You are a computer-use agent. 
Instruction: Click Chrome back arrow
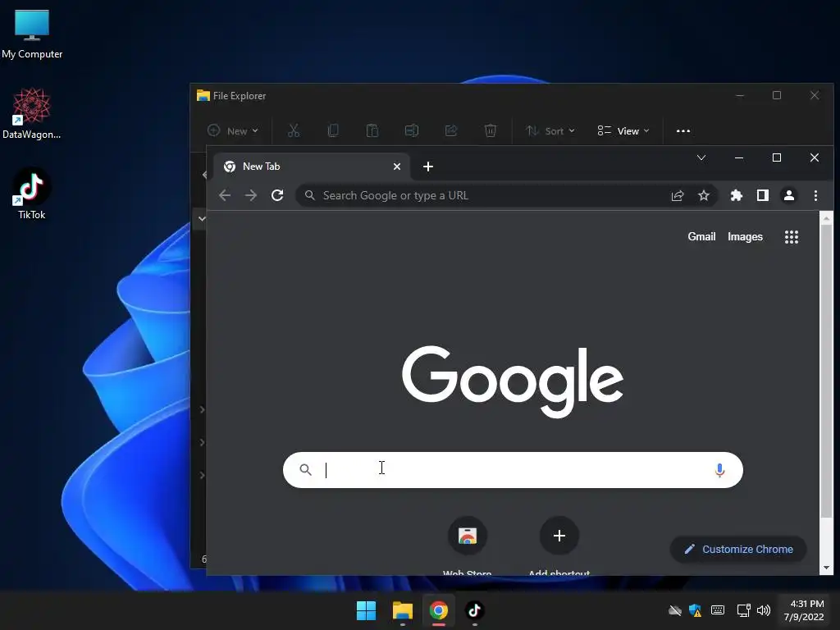[225, 195]
